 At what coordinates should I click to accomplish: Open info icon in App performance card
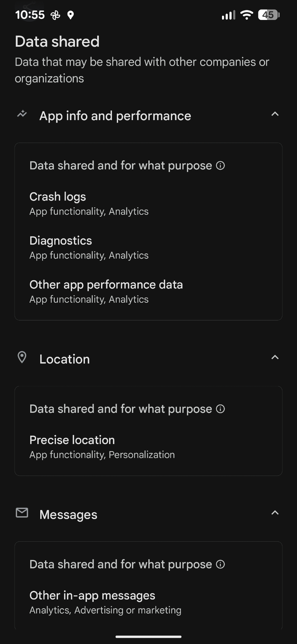[220, 166]
